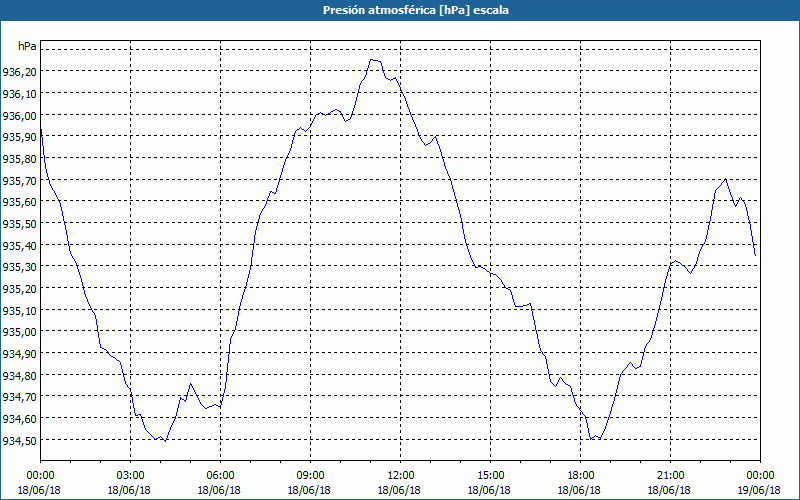Select the 12:00 time axis label
Image resolution: width=800 pixels, height=500 pixels.
tap(400, 475)
